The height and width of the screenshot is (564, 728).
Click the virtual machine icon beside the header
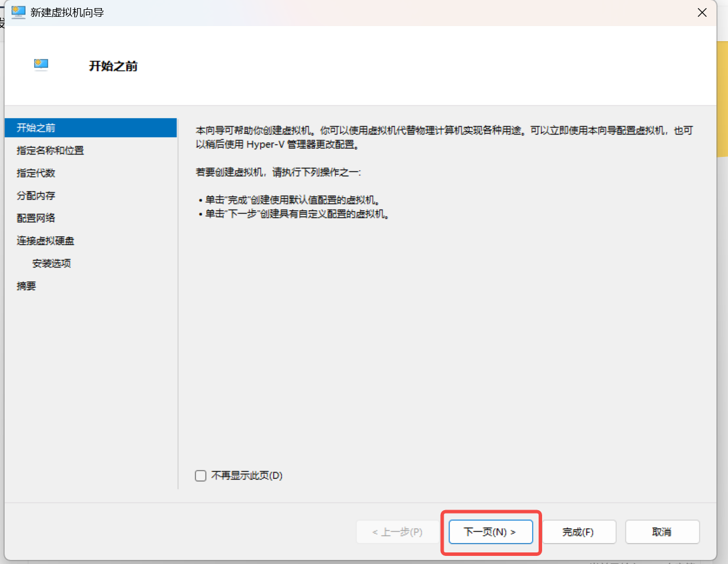tap(41, 65)
